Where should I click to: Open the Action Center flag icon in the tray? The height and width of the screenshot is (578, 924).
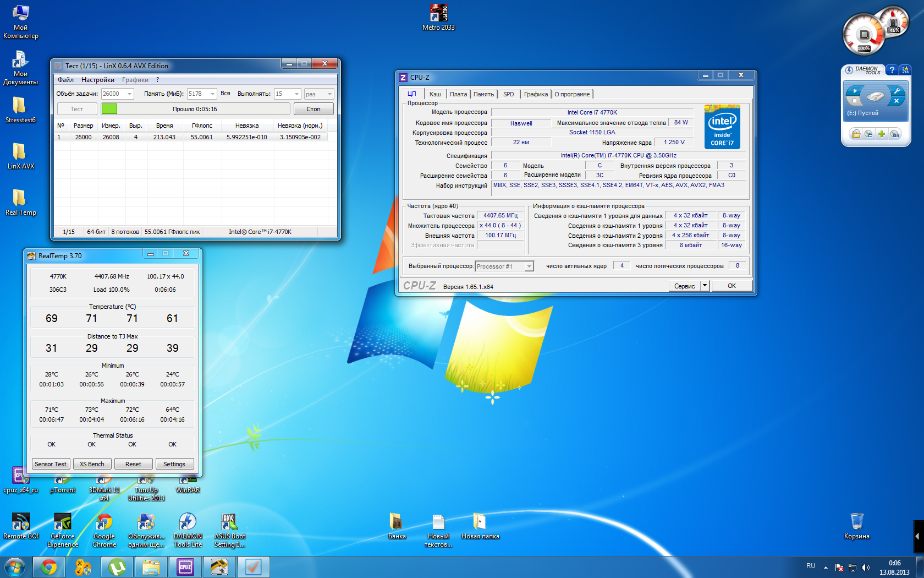[x=839, y=568]
